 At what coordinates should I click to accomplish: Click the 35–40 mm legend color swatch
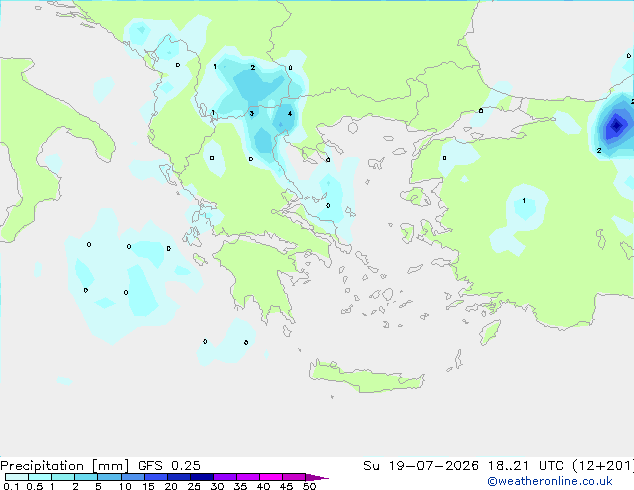click(247, 477)
